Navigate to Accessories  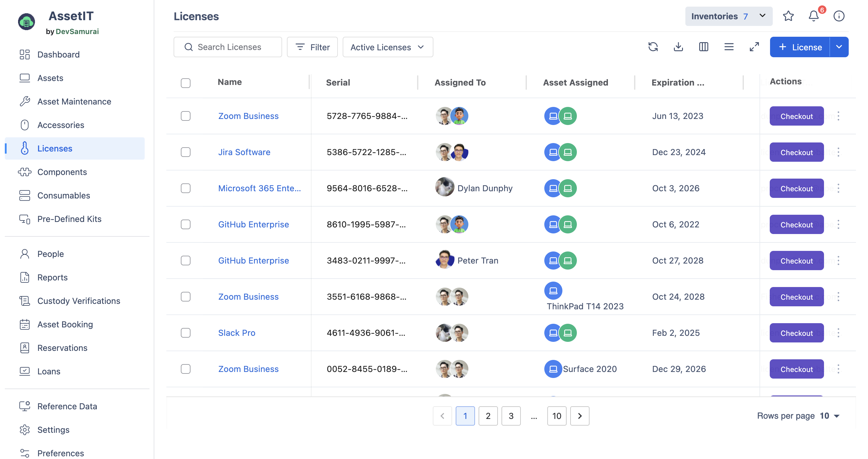[61, 125]
